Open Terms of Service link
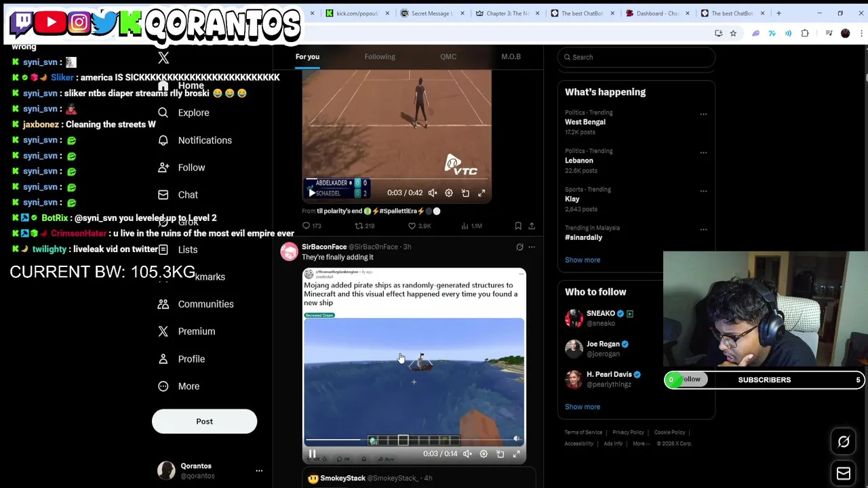 coord(583,432)
